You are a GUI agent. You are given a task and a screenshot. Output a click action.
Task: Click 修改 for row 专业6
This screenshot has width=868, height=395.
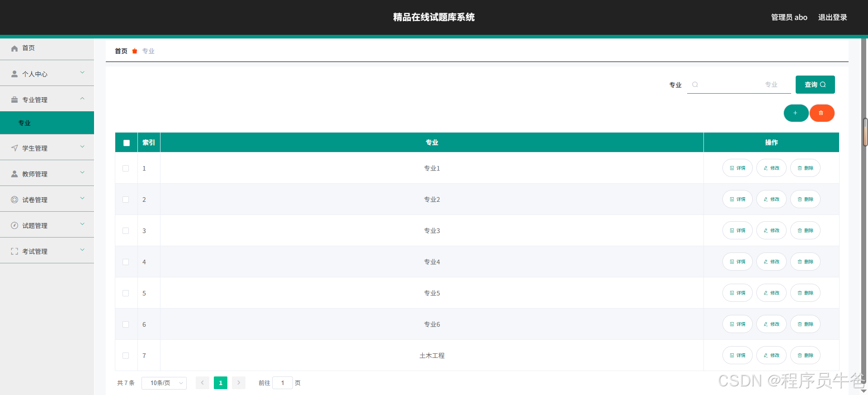pos(771,324)
